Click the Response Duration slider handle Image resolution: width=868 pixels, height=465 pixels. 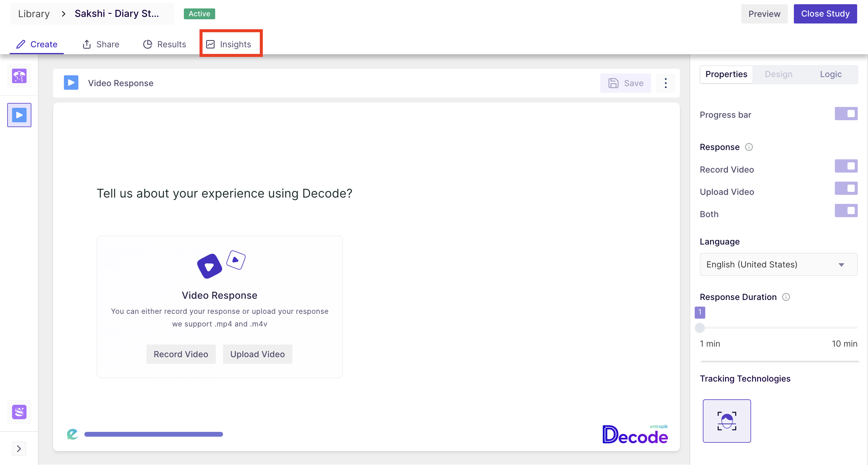(700, 327)
